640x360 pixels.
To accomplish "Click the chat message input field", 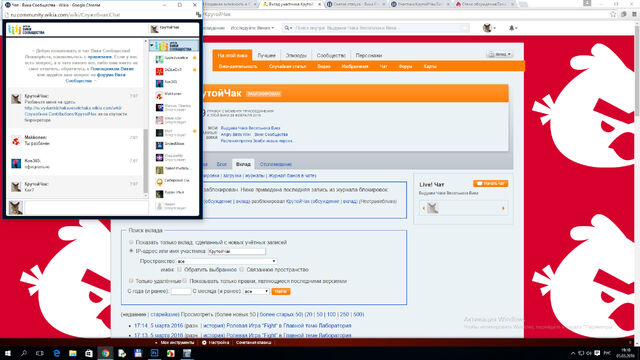I will (x=86, y=207).
